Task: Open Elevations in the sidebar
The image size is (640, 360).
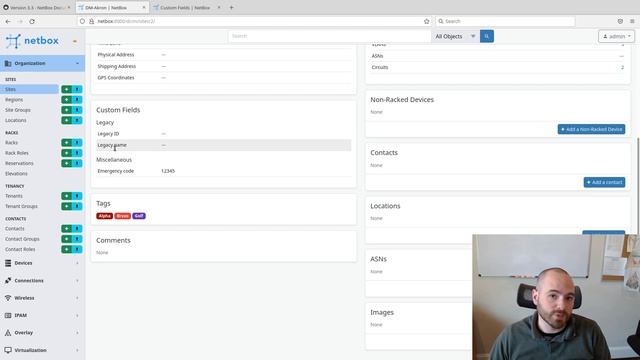Action: [16, 173]
